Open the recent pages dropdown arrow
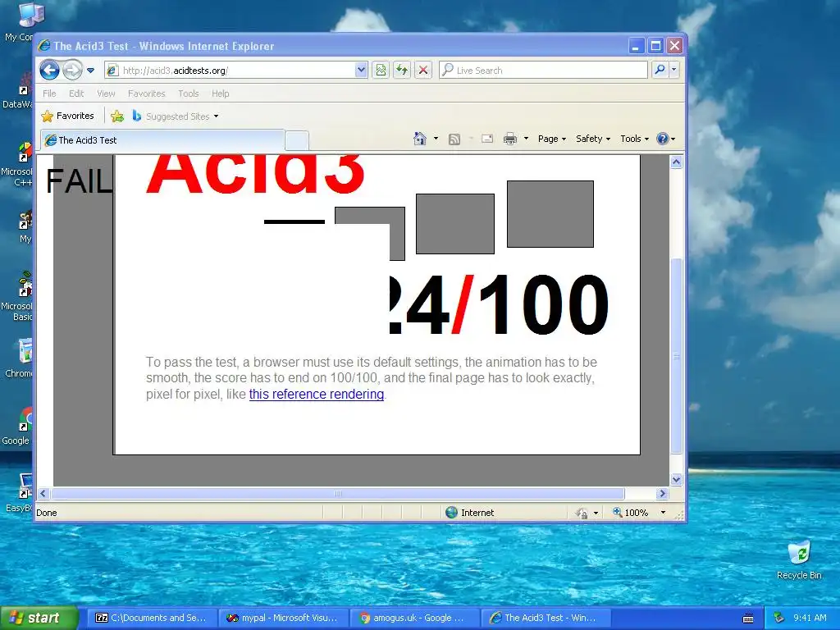This screenshot has height=630, width=840. point(90,71)
